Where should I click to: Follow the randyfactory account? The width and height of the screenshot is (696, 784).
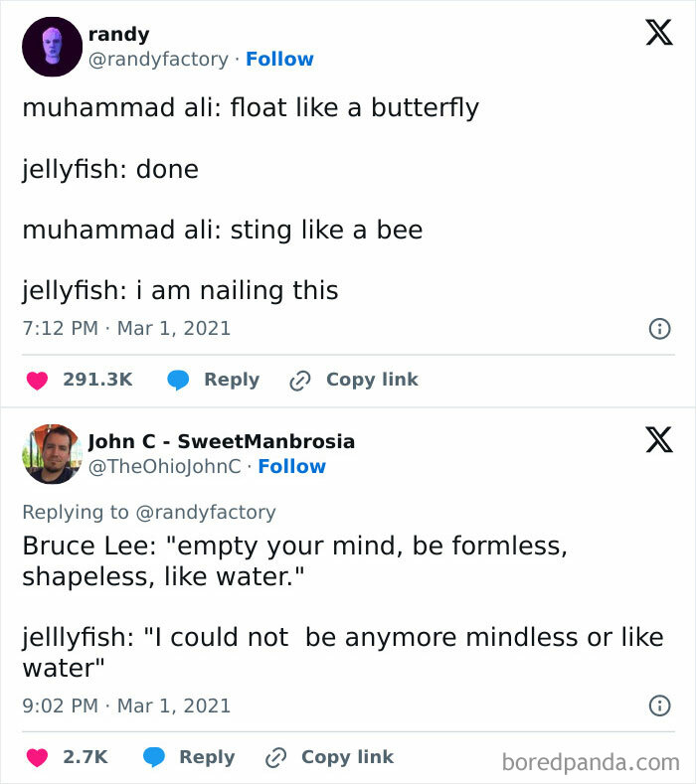point(279,59)
